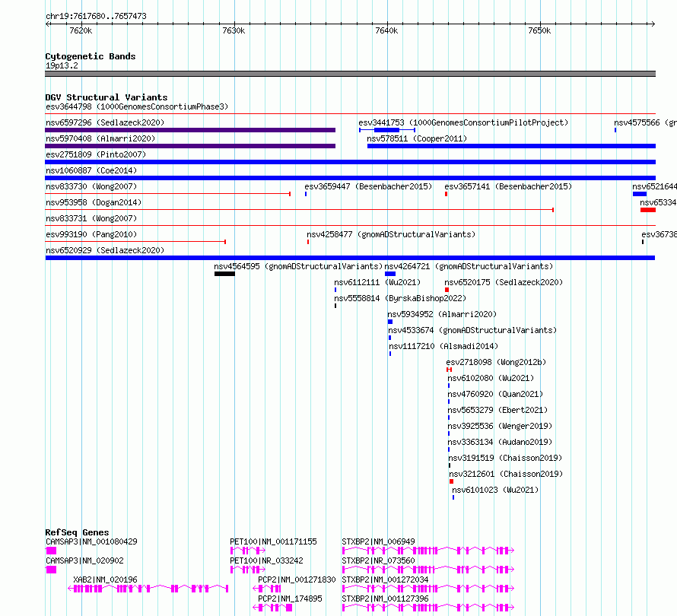Viewport: 677px width, 616px height.
Task: Click variant label nsv3363134 (Audano2019)
Action: click(x=500, y=442)
